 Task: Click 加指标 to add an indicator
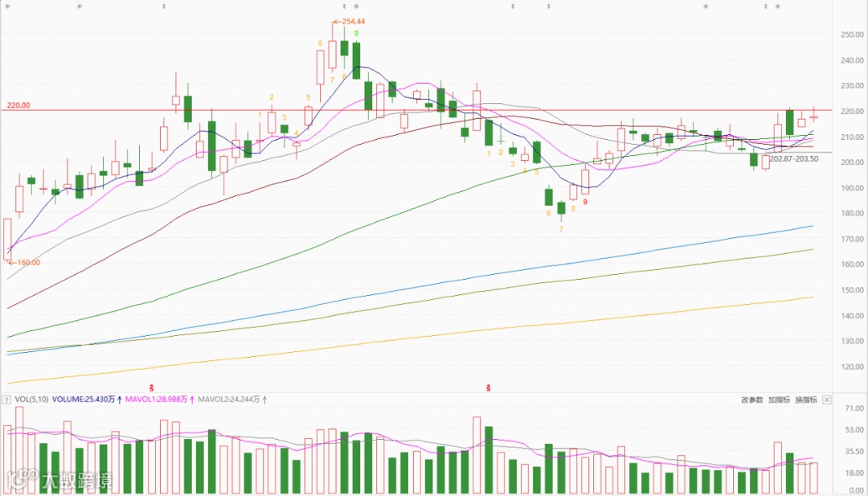tap(779, 400)
